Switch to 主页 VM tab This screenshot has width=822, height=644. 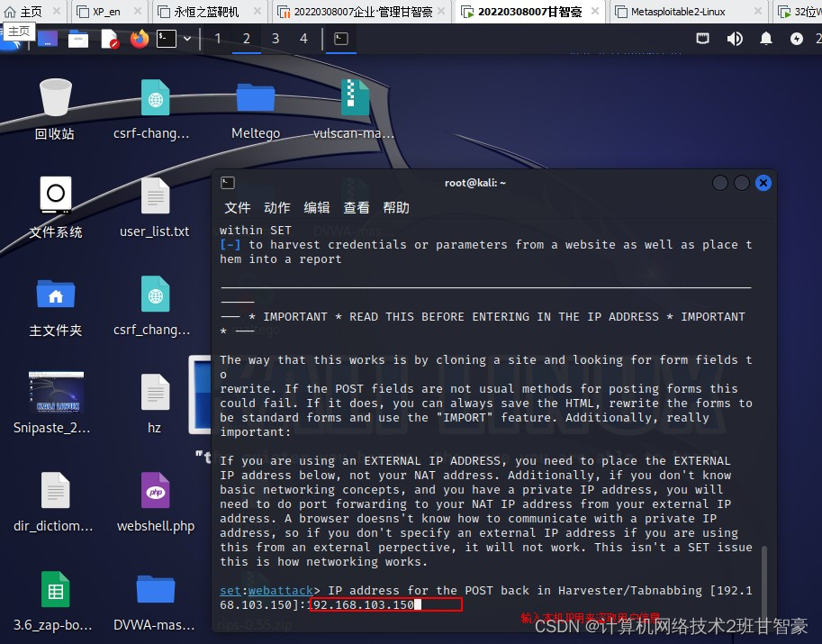point(31,11)
